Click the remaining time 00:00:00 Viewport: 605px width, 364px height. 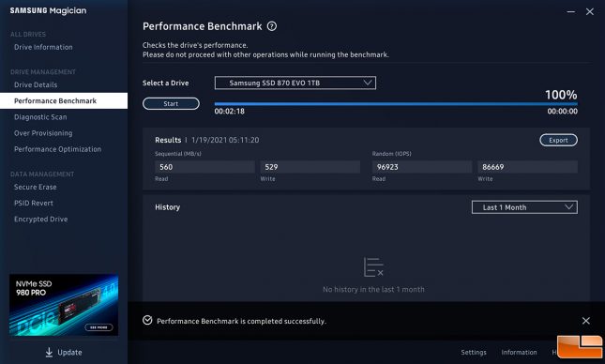tap(562, 111)
